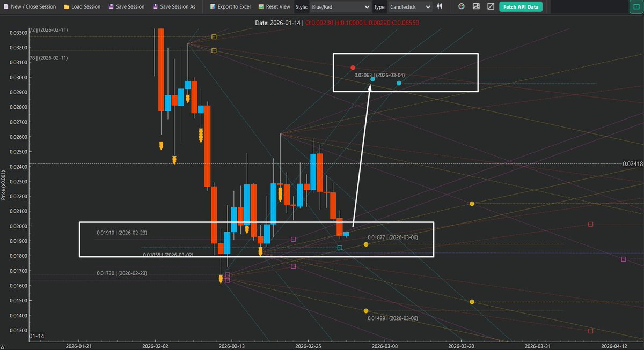Click the image capture icon in toolbar
This screenshot has width=644, height=350.
[475, 6]
